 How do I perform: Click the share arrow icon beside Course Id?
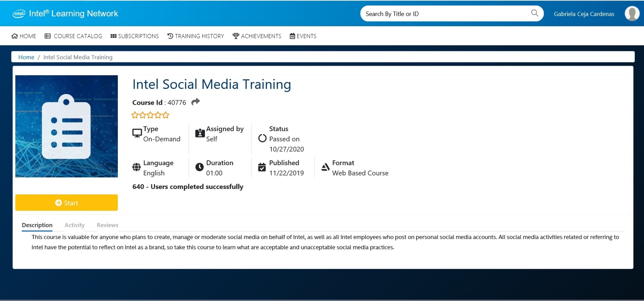pos(195,102)
